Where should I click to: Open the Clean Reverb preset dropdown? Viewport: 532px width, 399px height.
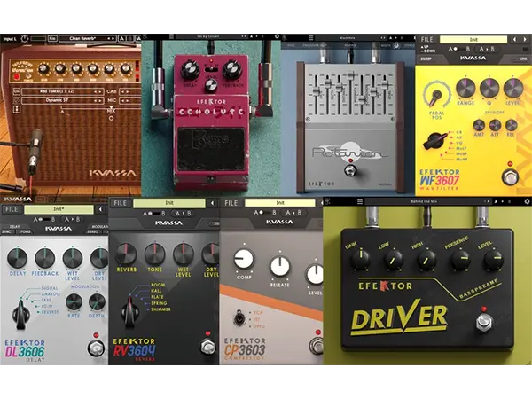86,38
